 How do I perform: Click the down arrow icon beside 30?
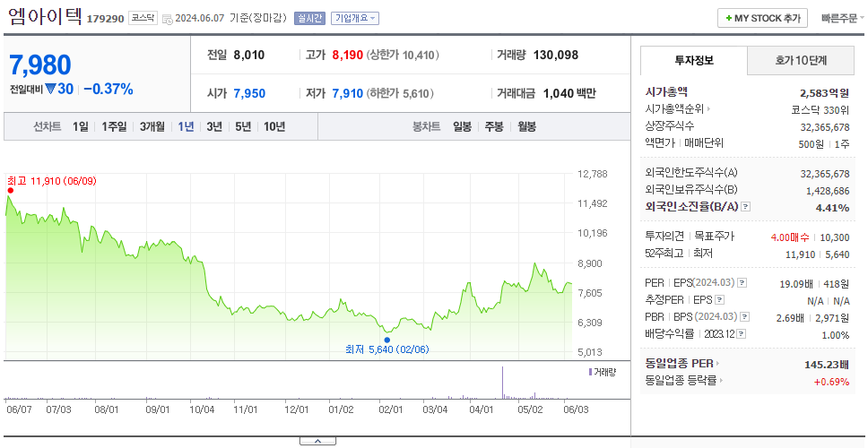coord(50,89)
